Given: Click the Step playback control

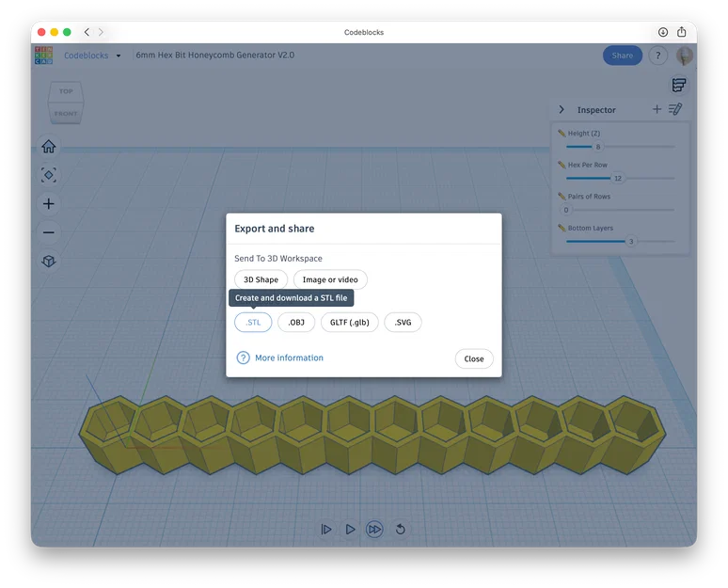Looking at the screenshot, I should (326, 529).
